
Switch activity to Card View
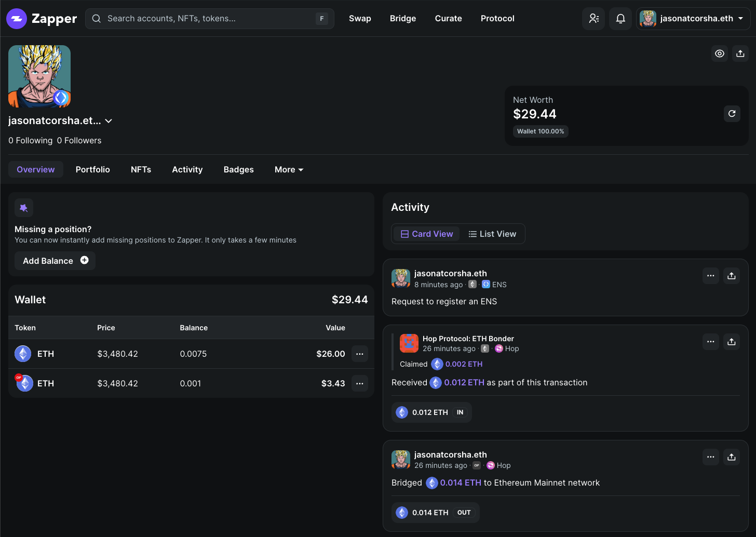(427, 234)
